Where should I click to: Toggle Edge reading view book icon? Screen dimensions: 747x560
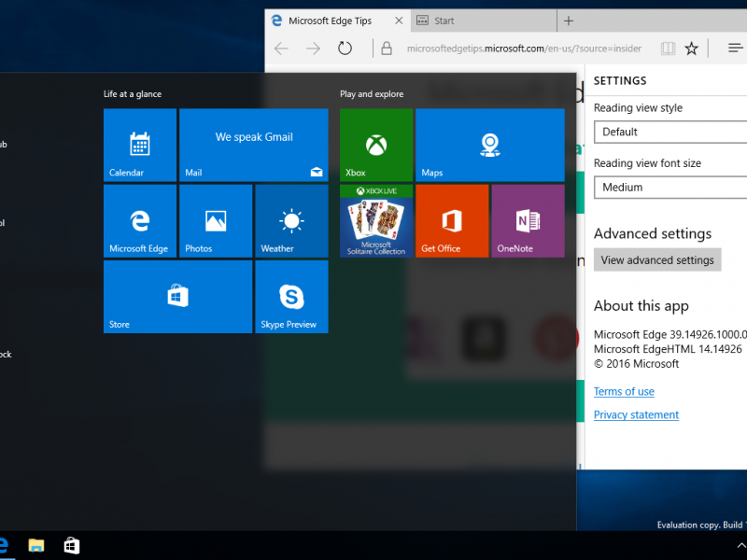tap(668, 49)
